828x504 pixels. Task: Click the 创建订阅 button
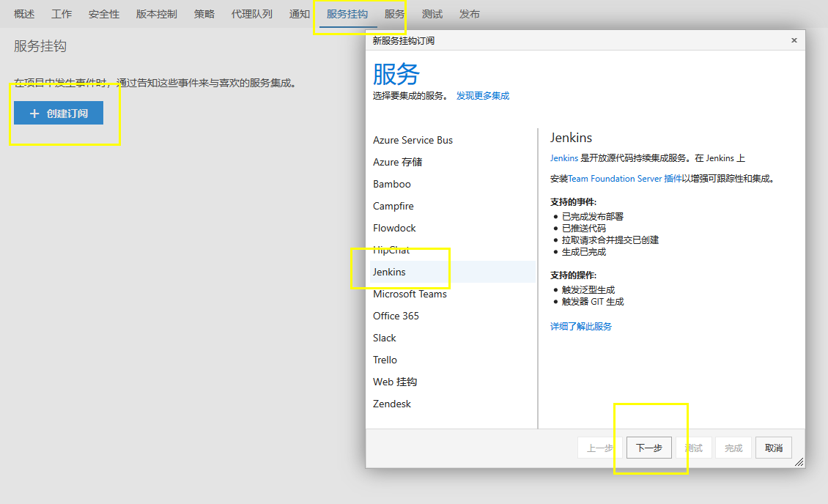pos(59,113)
